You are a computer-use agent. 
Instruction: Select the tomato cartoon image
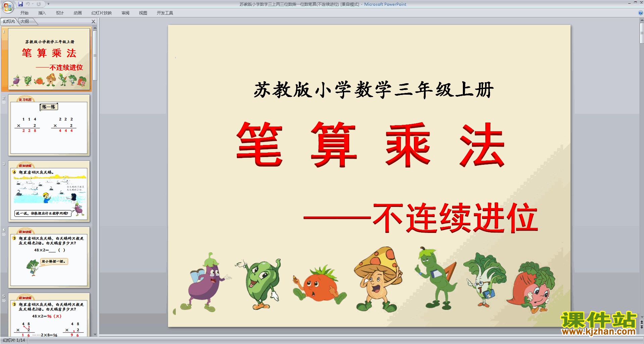click(319, 285)
